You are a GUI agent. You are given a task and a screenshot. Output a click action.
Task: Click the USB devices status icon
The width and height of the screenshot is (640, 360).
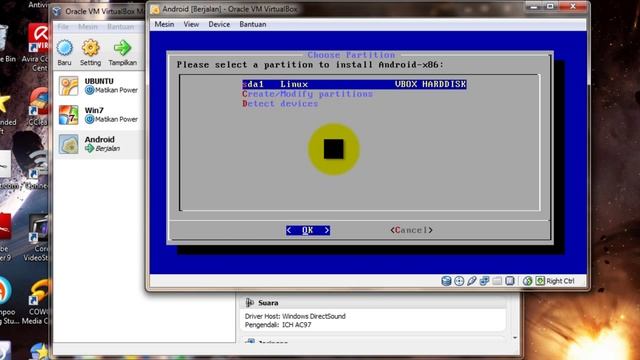click(471, 281)
